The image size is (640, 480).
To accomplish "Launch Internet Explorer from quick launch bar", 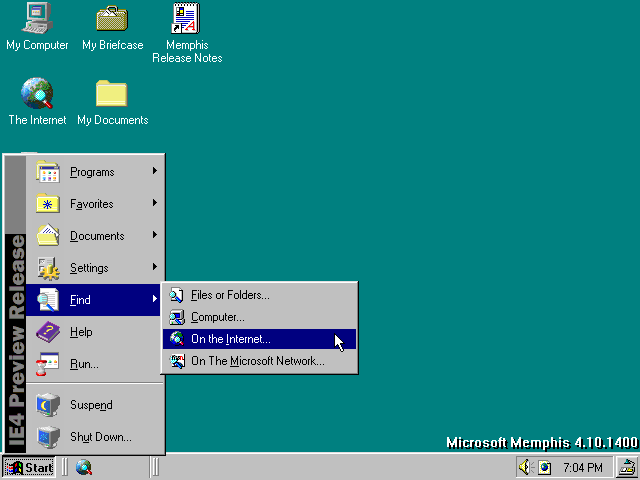I will [x=84, y=467].
